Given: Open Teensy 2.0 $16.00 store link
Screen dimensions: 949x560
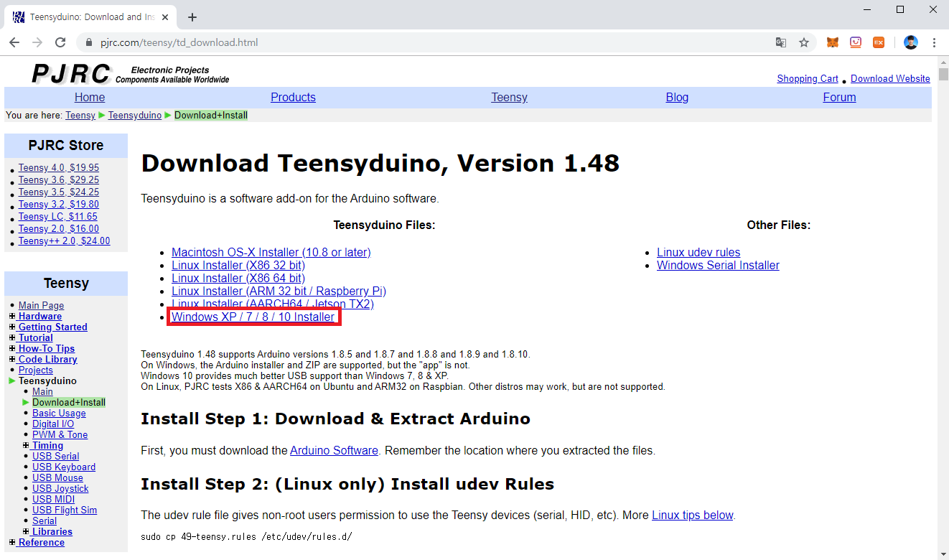Looking at the screenshot, I should click(59, 228).
